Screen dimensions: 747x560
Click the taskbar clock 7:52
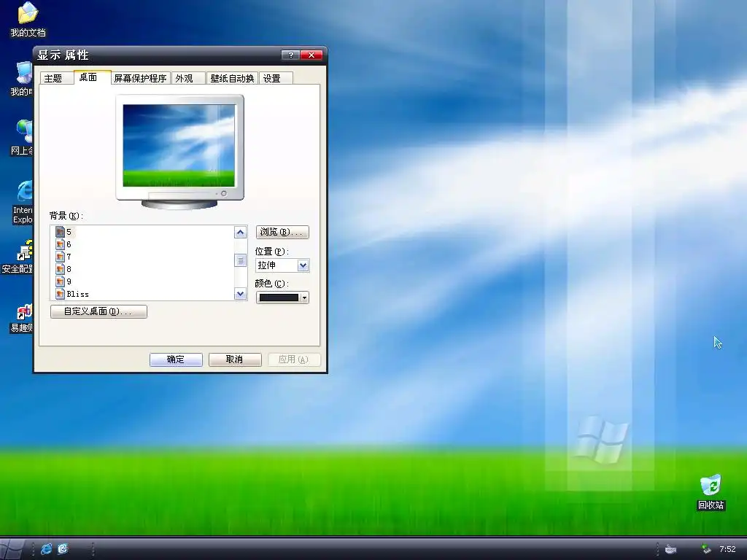click(x=727, y=550)
